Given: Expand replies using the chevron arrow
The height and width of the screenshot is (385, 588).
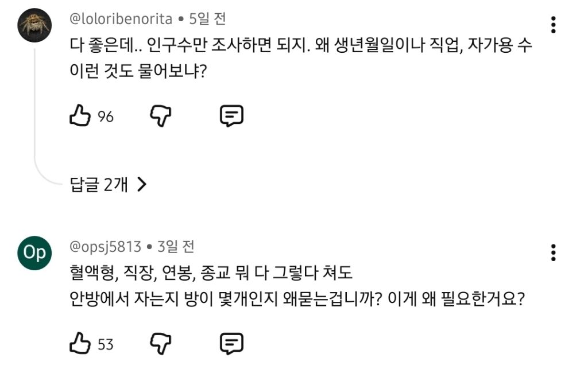Looking at the screenshot, I should click(143, 185).
